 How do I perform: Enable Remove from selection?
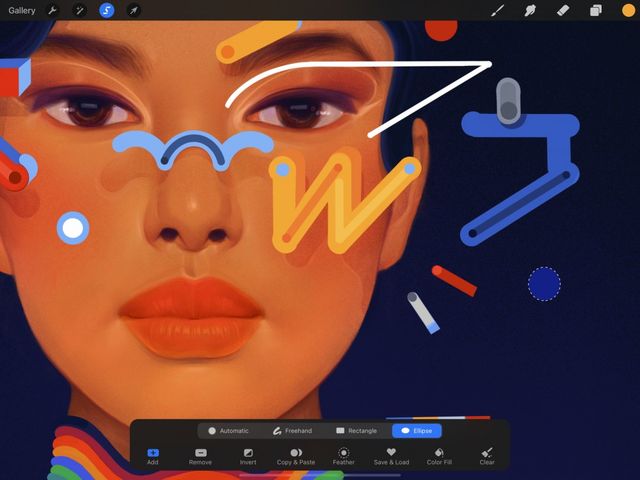tap(200, 456)
